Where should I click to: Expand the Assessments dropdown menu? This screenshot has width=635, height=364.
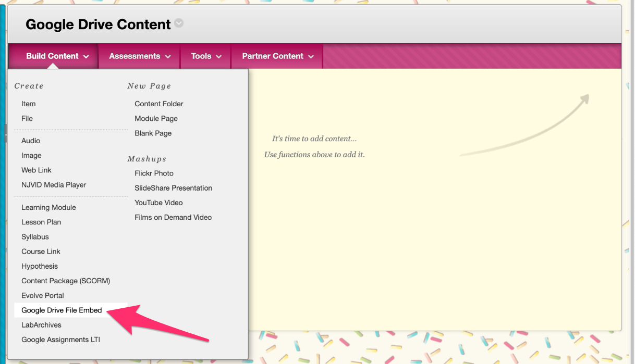point(140,56)
